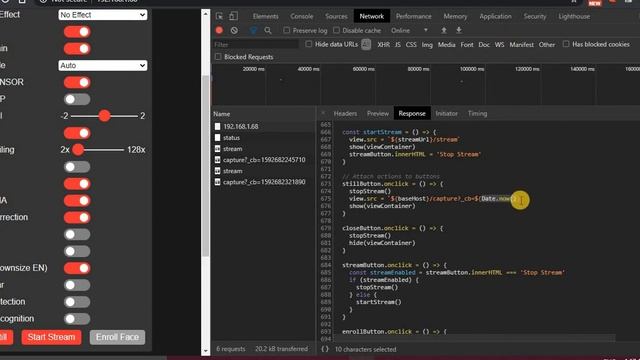Image resolution: width=640 pixels, height=360 pixels.
Task: Switch to Elements tab
Action: point(265,16)
